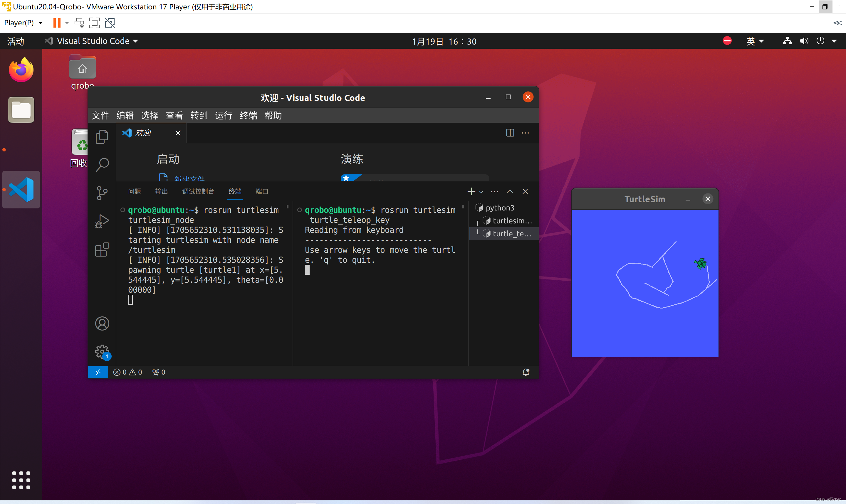The image size is (846, 504).
Task: Select the 欢迎 editor tab
Action: [x=152, y=133]
